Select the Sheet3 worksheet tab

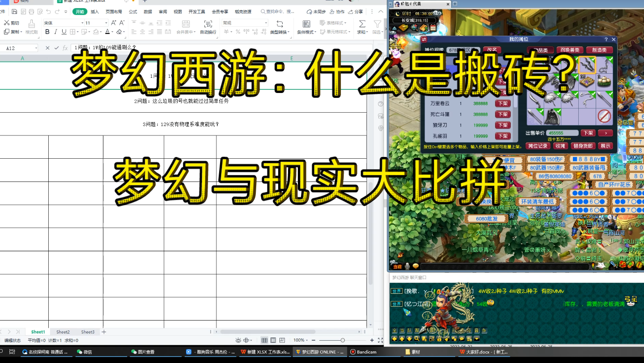tap(88, 332)
